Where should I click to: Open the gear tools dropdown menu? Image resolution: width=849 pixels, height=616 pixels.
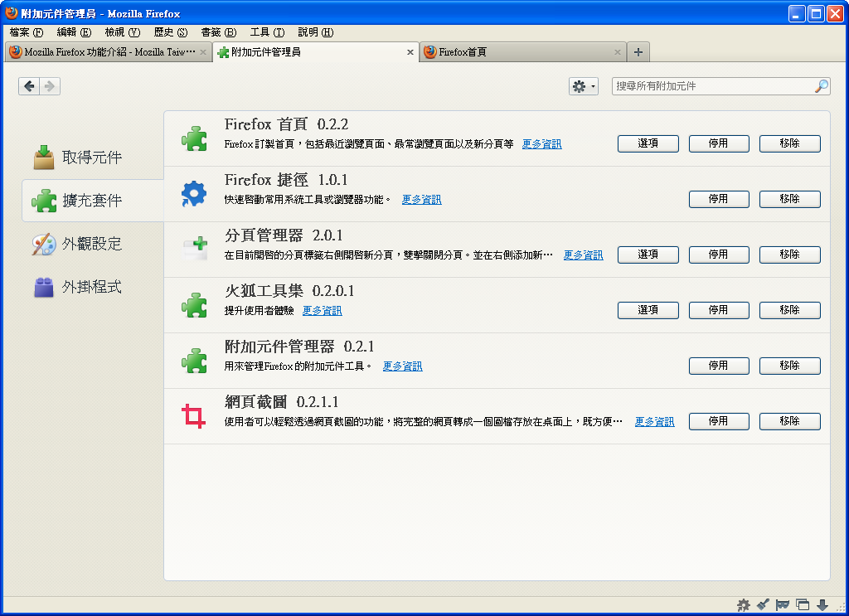[x=583, y=86]
